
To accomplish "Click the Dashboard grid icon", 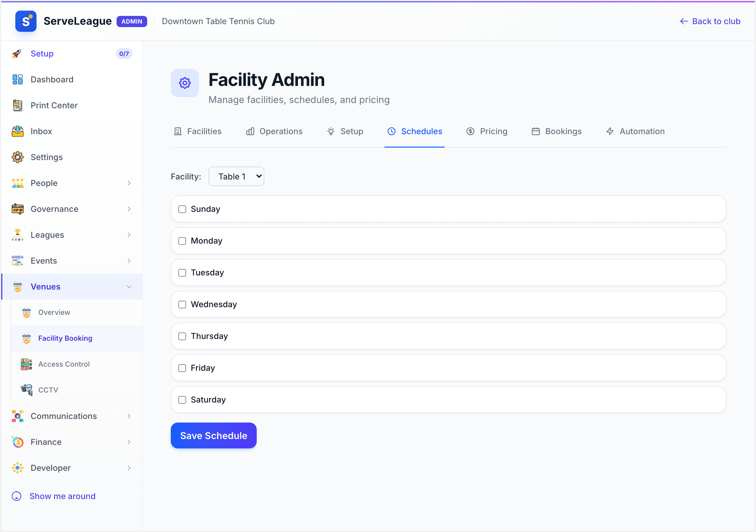I will (17, 79).
